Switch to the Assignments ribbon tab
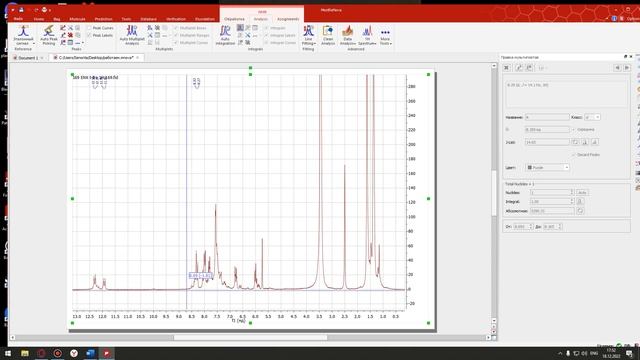640x360 pixels. coord(288,19)
